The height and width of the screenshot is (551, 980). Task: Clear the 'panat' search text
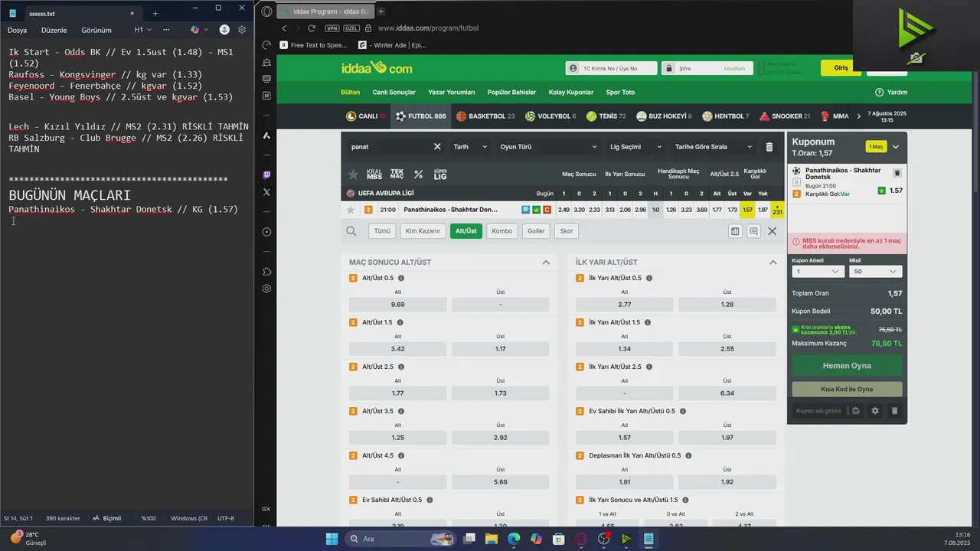(437, 147)
